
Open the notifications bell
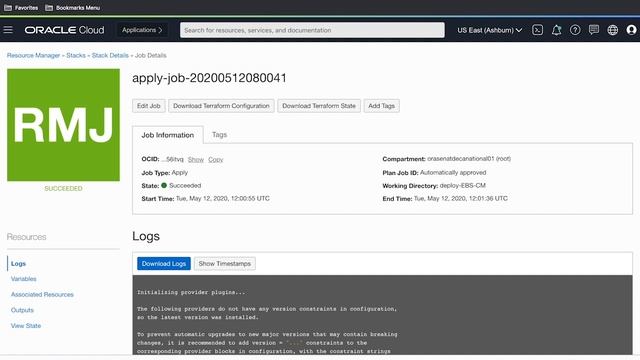556,30
